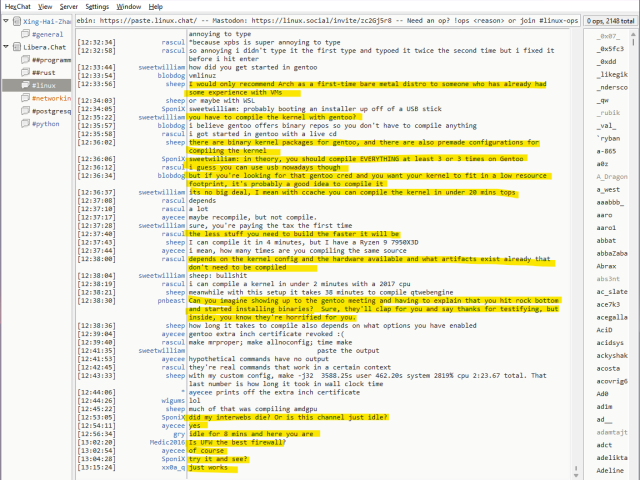Click the ##programming channel icon
640x480 pixels.
pos(25,60)
